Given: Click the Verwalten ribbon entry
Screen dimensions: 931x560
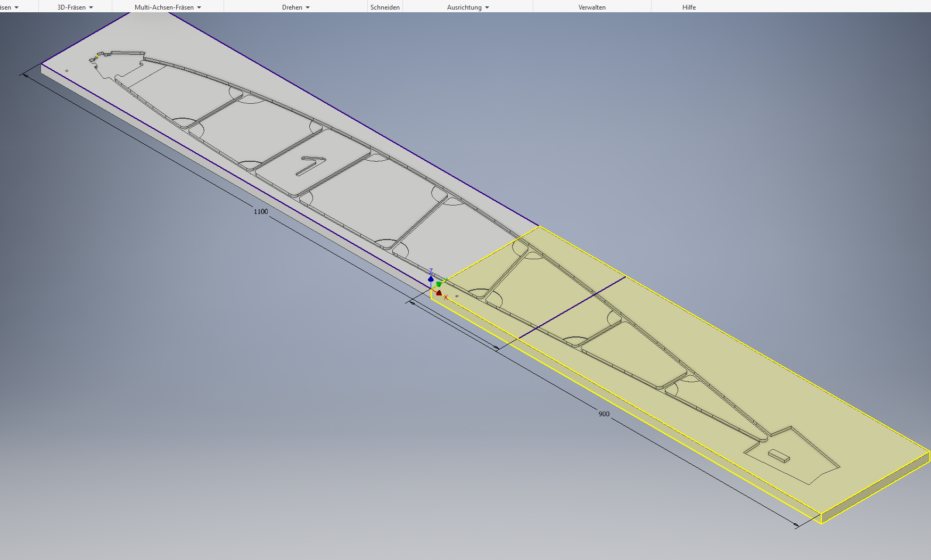Looking at the screenshot, I should coord(591,7).
